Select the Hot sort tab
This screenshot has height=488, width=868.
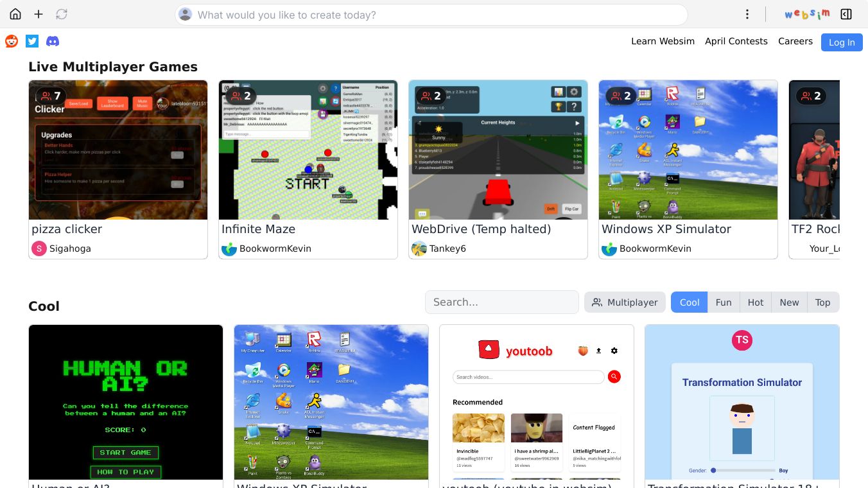pyautogui.click(x=756, y=302)
